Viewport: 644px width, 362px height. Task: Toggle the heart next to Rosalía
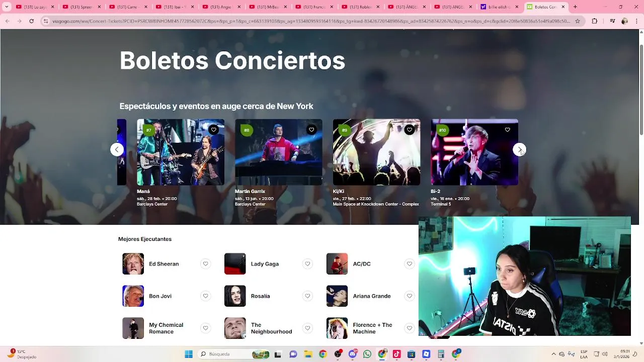point(307,296)
